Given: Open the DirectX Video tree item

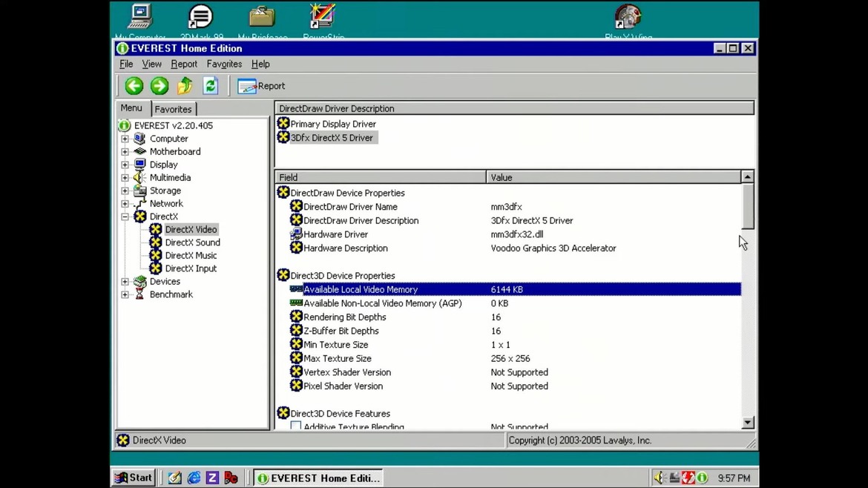Looking at the screenshot, I should (191, 230).
